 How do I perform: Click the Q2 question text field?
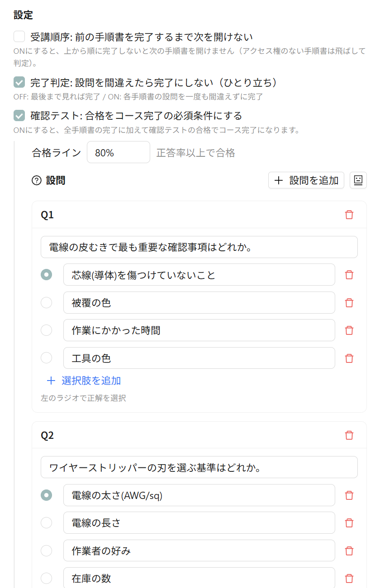(199, 467)
